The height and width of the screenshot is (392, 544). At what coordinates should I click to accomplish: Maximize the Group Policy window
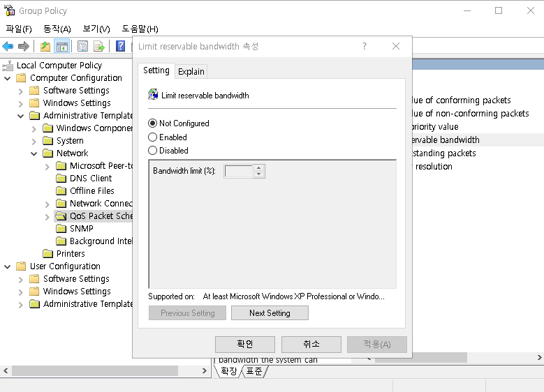[498, 10]
